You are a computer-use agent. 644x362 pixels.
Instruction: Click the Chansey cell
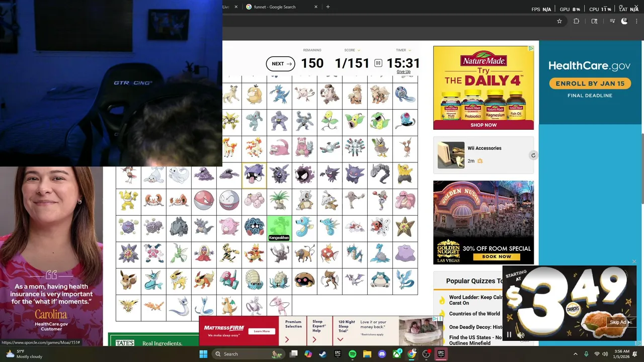tap(229, 227)
